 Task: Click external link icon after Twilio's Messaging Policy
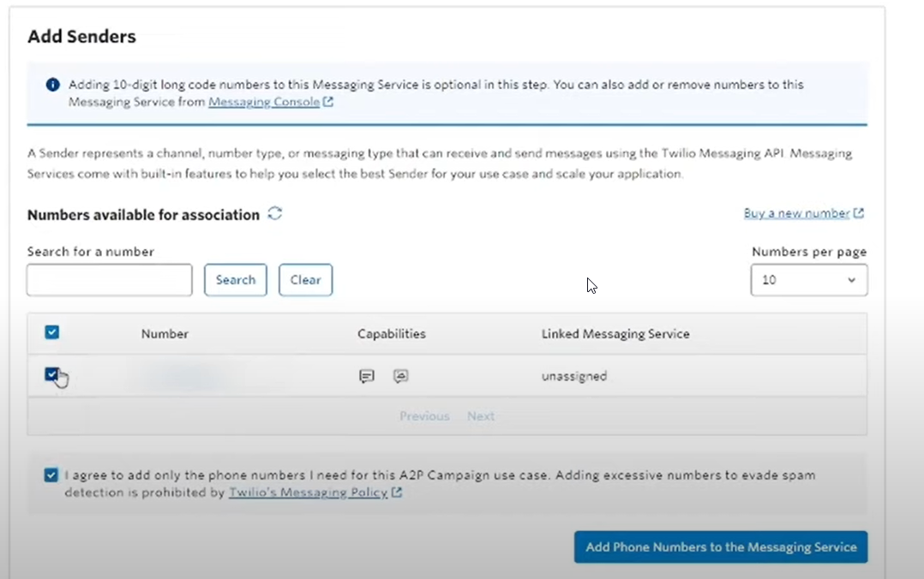click(x=397, y=492)
